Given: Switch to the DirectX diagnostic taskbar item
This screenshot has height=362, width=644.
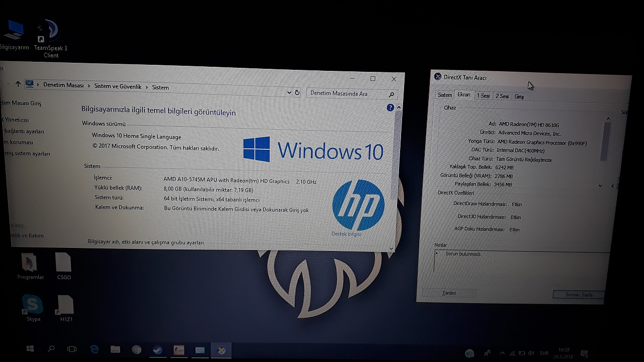Looking at the screenshot, I should click(221, 350).
